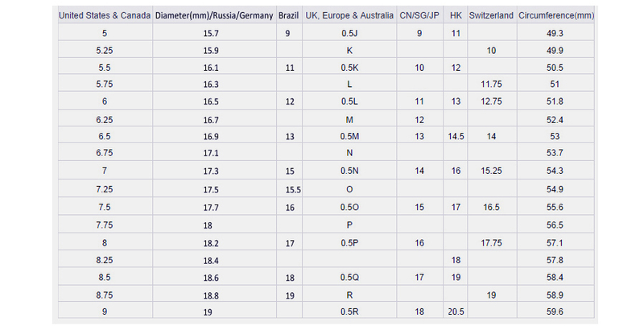
Task: Select the 0.5R UK size cell
Action: [x=349, y=312]
